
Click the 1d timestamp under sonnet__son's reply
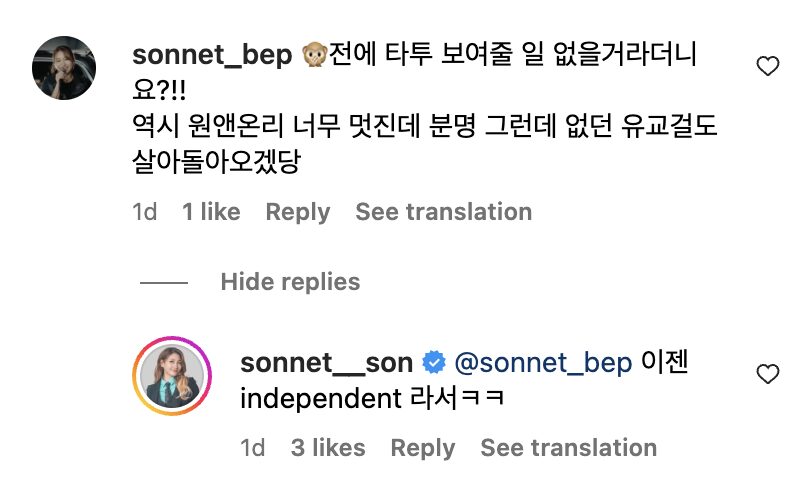(x=253, y=448)
